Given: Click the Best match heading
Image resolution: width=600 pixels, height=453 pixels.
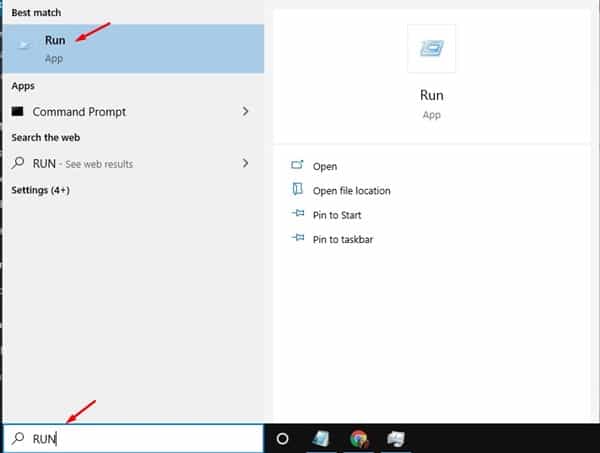Looking at the screenshot, I should (36, 13).
